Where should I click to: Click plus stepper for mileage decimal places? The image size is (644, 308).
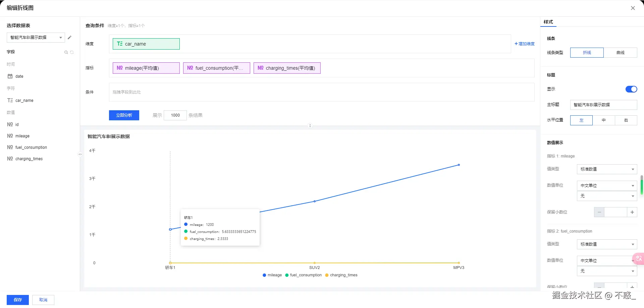(x=632, y=212)
